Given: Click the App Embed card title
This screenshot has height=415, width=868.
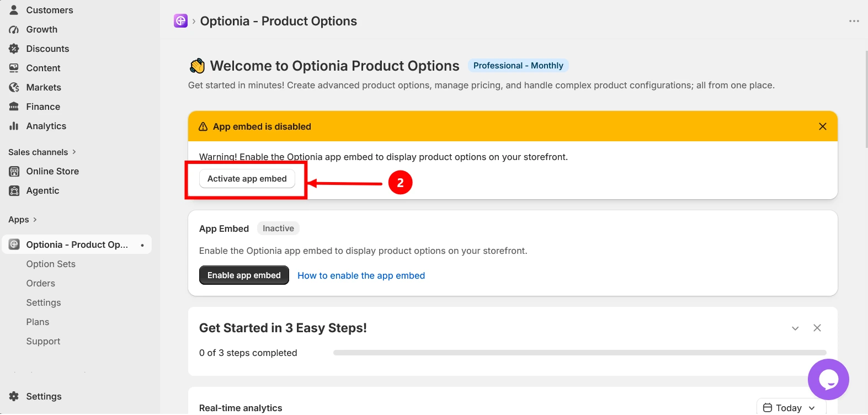Looking at the screenshot, I should point(224,228).
